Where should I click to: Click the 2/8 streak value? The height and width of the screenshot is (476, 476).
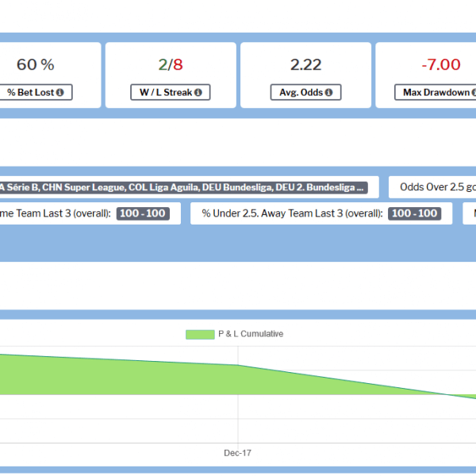[171, 65]
